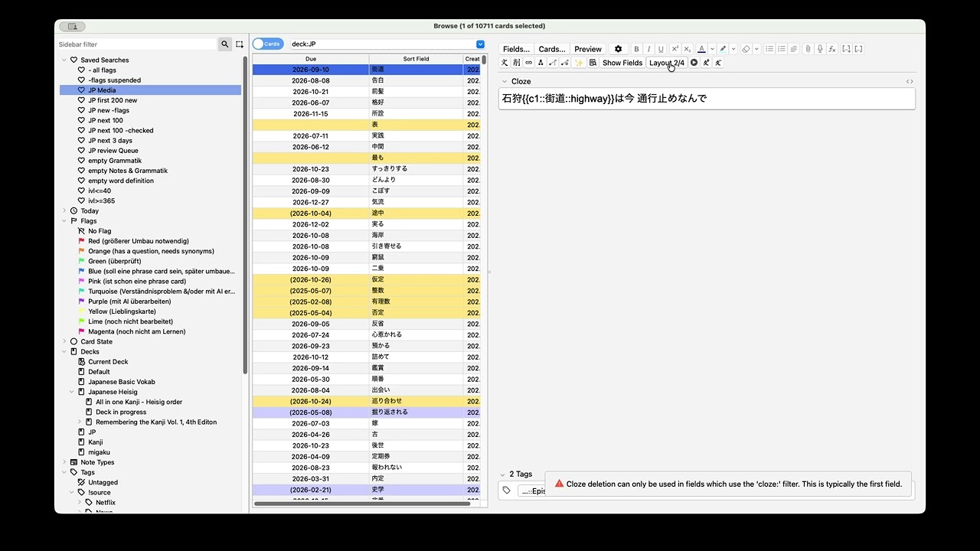Collapse the Saved Searches tree section
The width and height of the screenshot is (980, 551).
pos(64,60)
